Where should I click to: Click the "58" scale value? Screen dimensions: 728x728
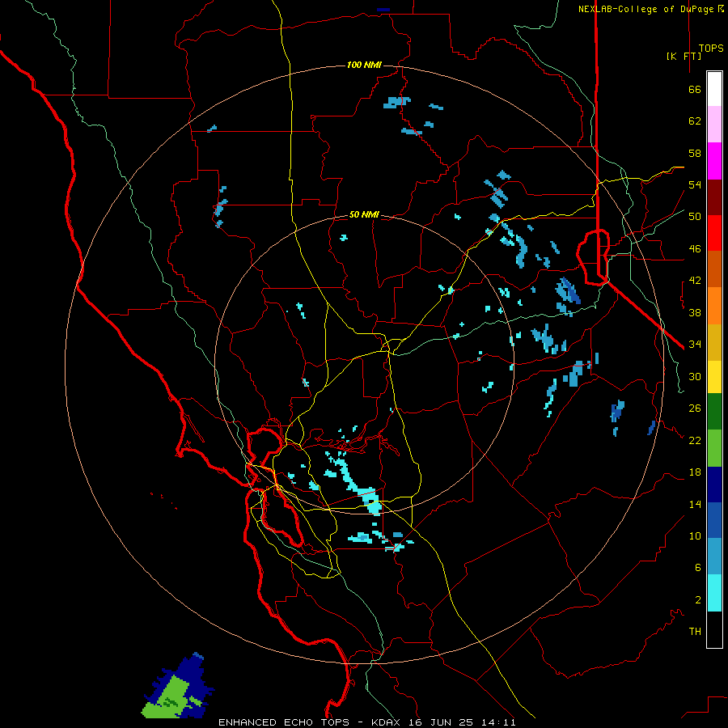click(695, 153)
